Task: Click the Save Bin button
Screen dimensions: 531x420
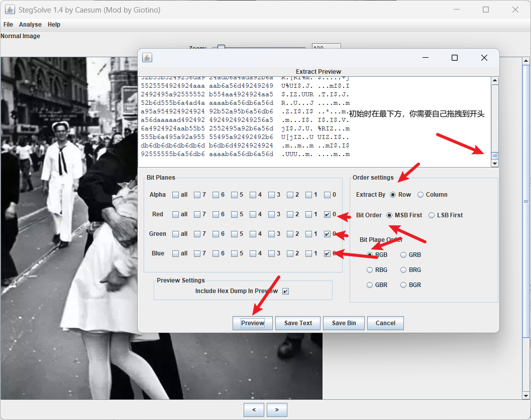Action: tap(344, 323)
